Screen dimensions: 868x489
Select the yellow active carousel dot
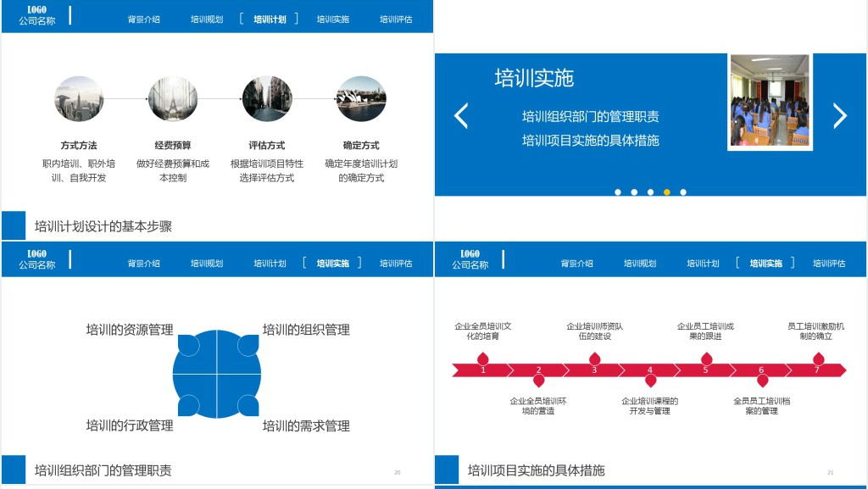click(667, 192)
